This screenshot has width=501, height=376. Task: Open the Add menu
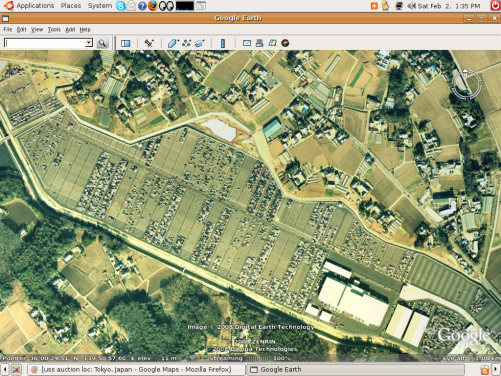[x=70, y=30]
